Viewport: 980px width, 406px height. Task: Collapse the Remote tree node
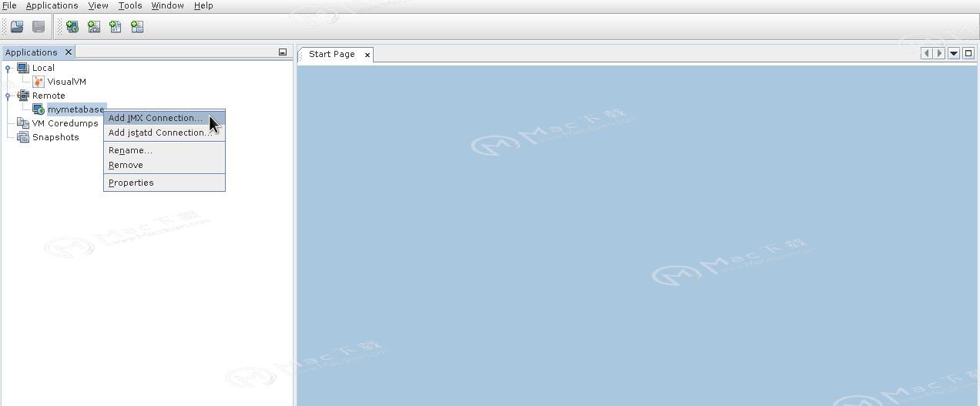pyautogui.click(x=8, y=96)
